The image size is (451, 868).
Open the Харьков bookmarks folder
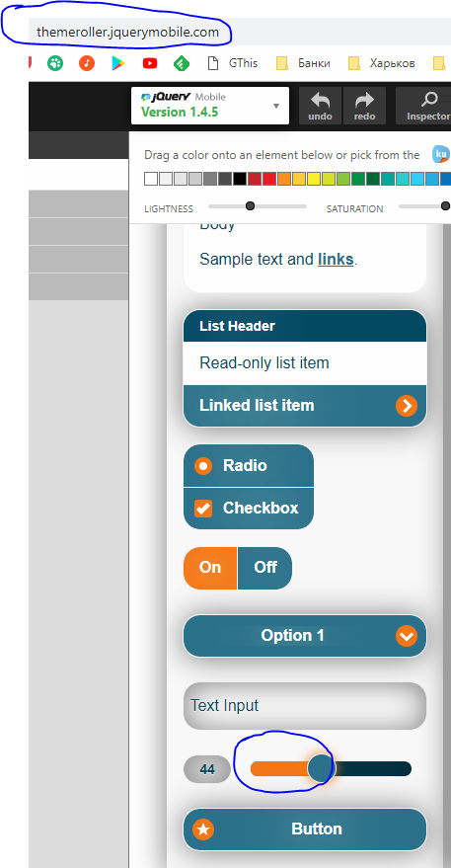point(381,63)
